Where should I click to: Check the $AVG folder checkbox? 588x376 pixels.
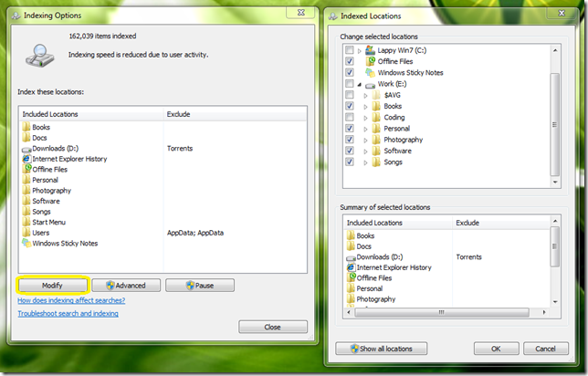click(350, 95)
